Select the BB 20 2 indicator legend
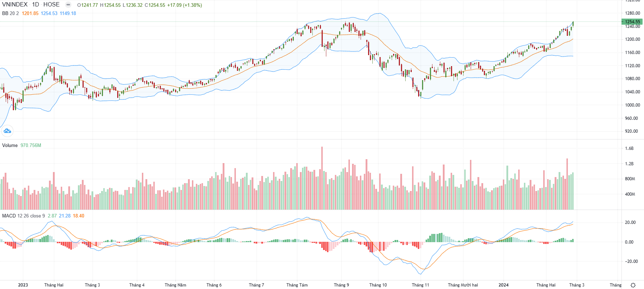This screenshot has height=289, width=644. [10, 13]
